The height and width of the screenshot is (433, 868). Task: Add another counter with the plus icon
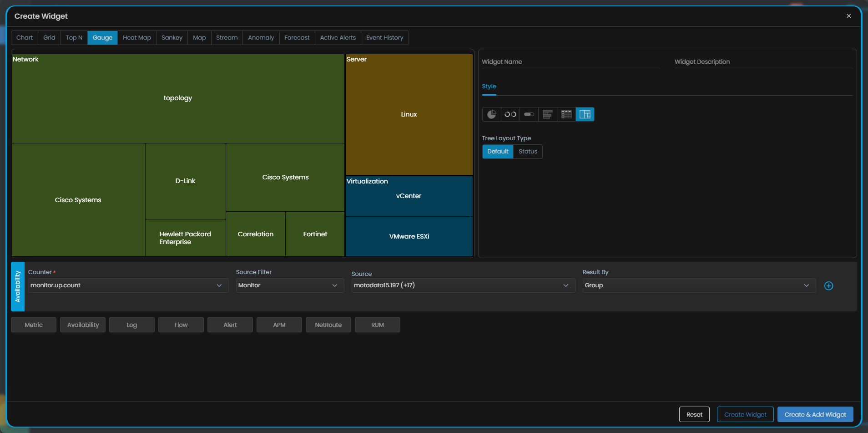click(828, 286)
